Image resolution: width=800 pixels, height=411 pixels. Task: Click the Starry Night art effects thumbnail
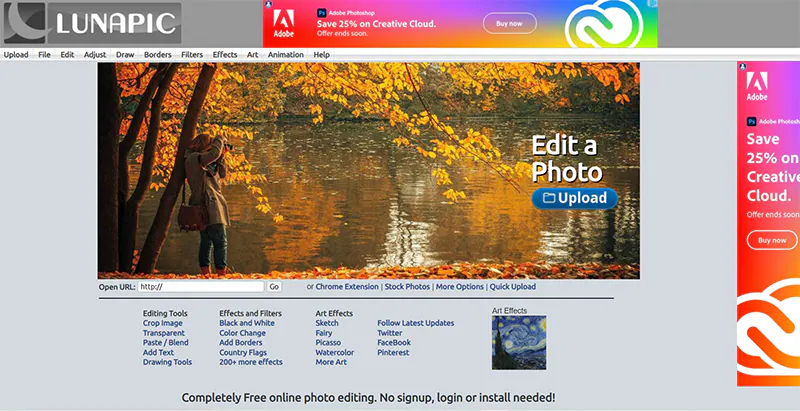(519, 343)
